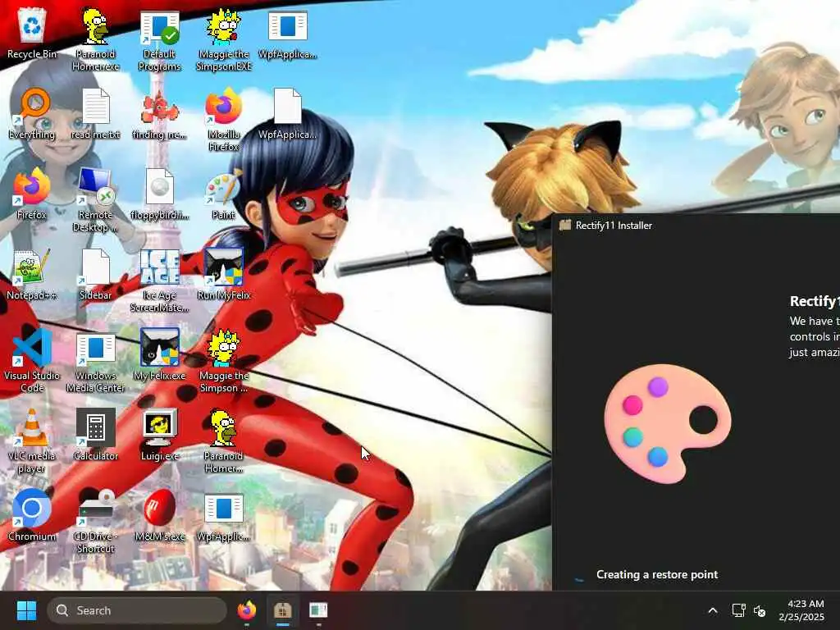Open the WpfApplic... icon in the bottom row
This screenshot has height=630, width=840.
pos(223,515)
